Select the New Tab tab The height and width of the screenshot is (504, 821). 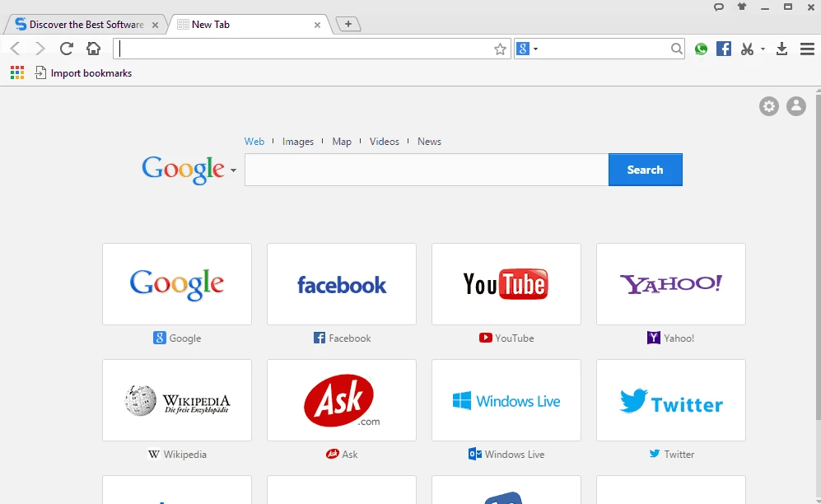[249, 25]
